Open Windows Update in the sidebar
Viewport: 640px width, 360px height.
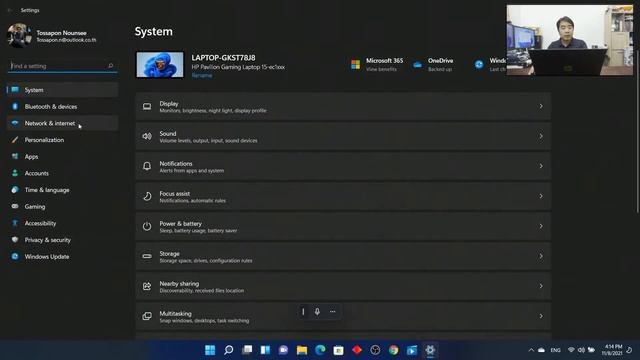coord(62,257)
